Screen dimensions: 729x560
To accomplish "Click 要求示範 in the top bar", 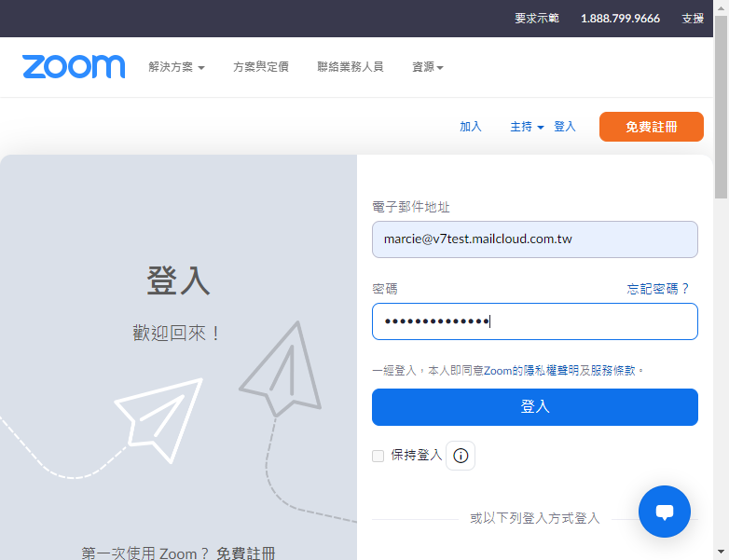I will click(537, 18).
